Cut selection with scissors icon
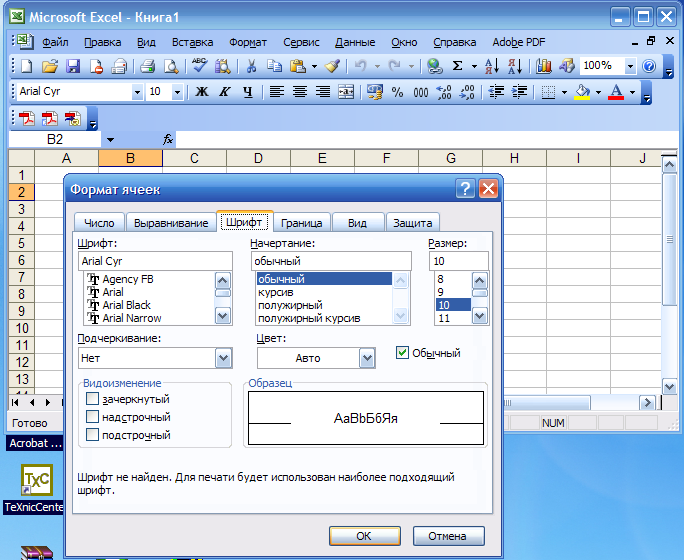Screen dimensions: 684x560 (x=251, y=66)
